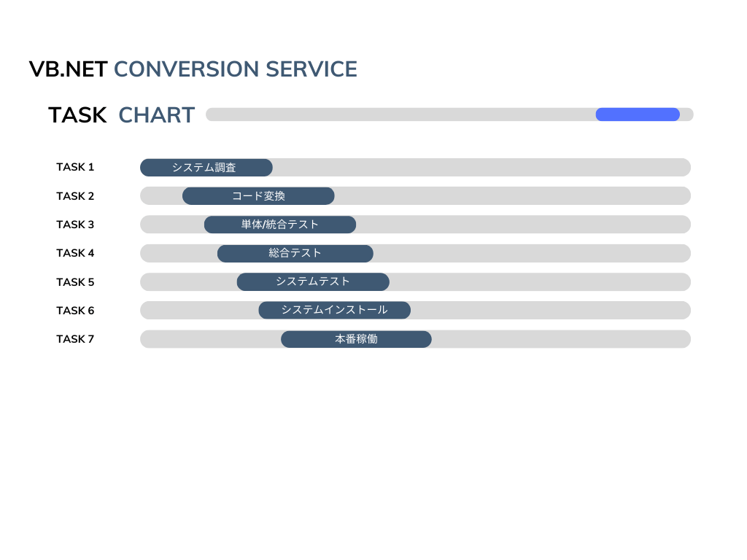Select the TASK 6 label
Image resolution: width=747 pixels, height=560 pixels.
point(75,311)
